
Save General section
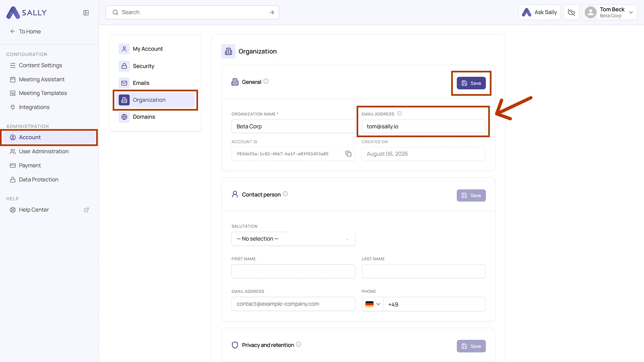point(471,83)
